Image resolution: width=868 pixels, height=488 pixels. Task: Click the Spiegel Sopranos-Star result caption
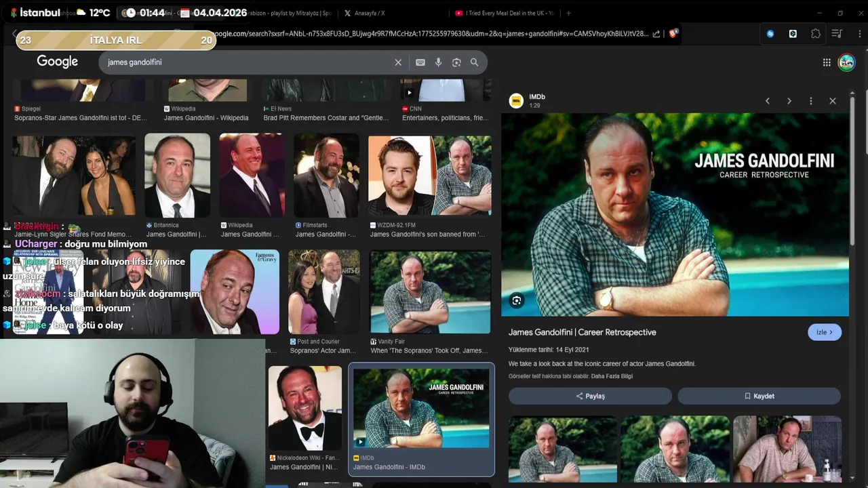coord(81,117)
